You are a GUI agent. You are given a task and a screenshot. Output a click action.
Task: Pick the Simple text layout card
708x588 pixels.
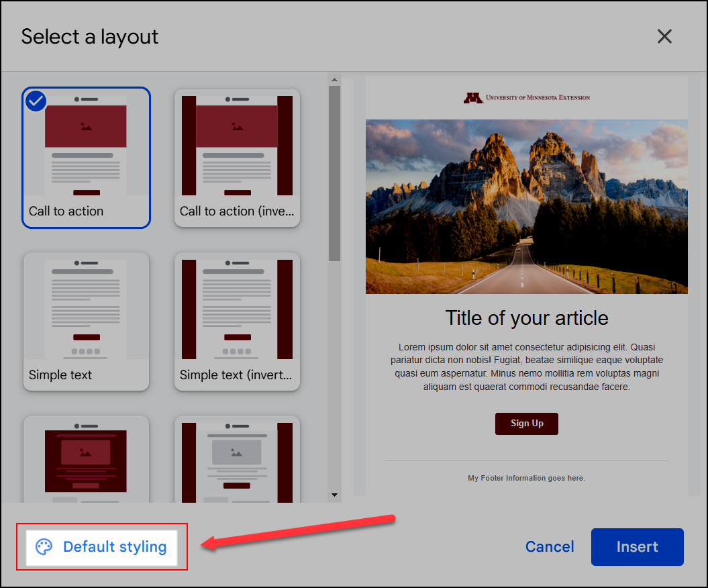click(86, 321)
